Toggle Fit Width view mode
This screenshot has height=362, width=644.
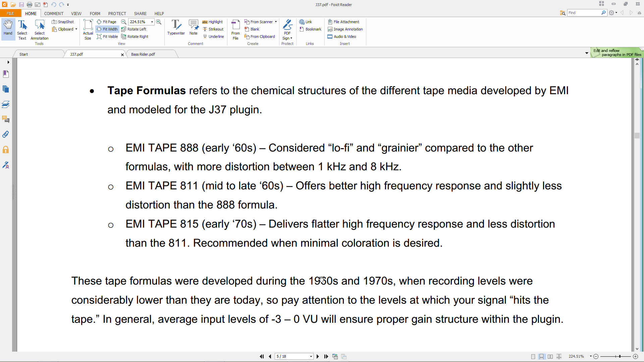tap(107, 29)
